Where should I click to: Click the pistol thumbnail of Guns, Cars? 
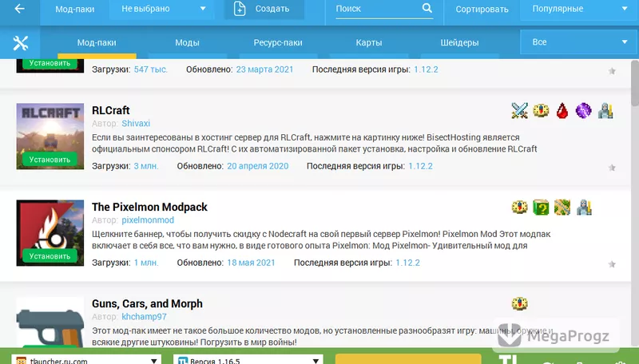coord(50,322)
